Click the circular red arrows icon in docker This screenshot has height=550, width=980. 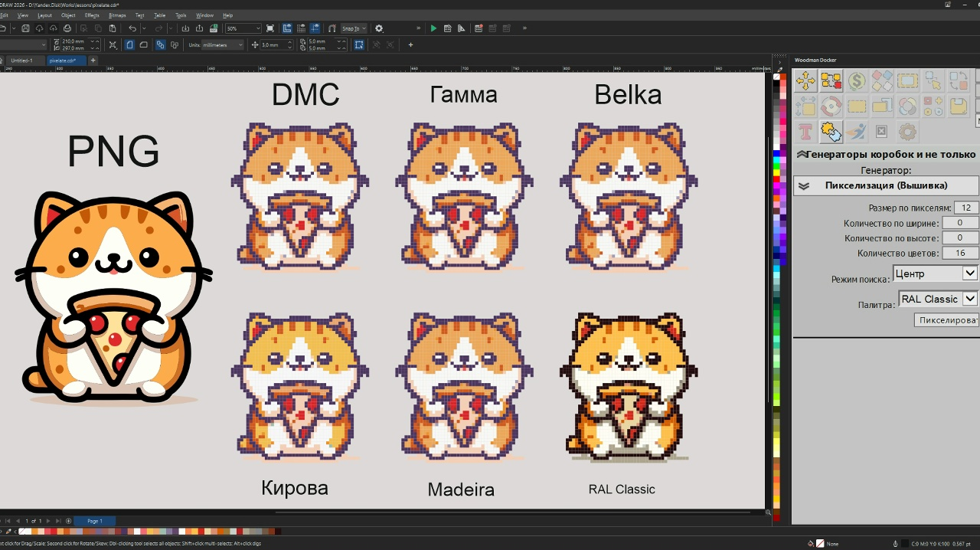[831, 106]
